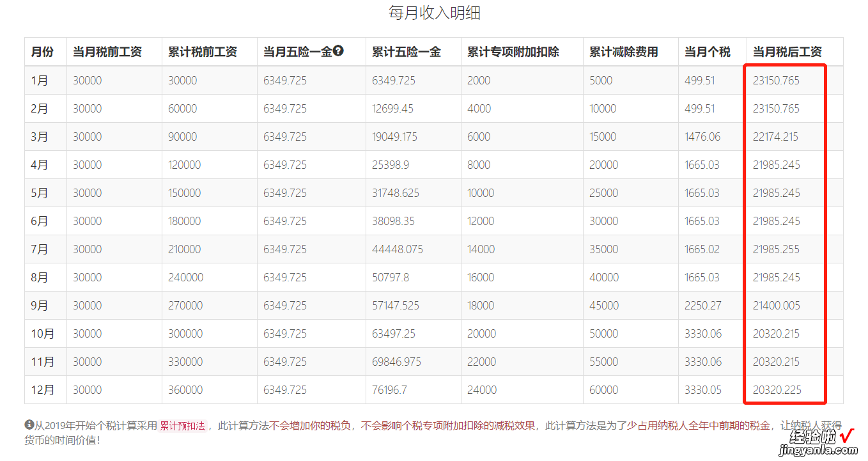Select the 7月 row label
868x461 pixels.
coord(39,249)
